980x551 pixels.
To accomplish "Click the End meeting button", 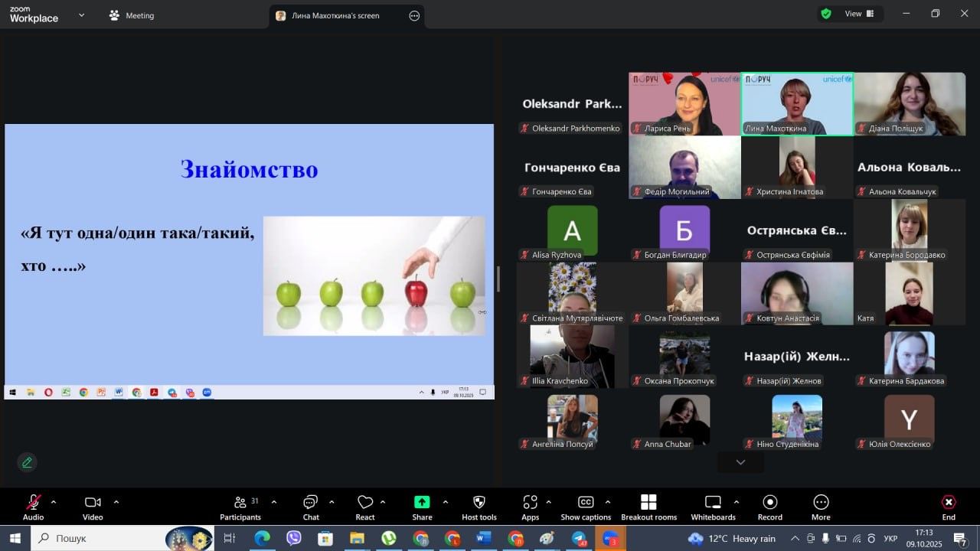I will pyautogui.click(x=948, y=503).
